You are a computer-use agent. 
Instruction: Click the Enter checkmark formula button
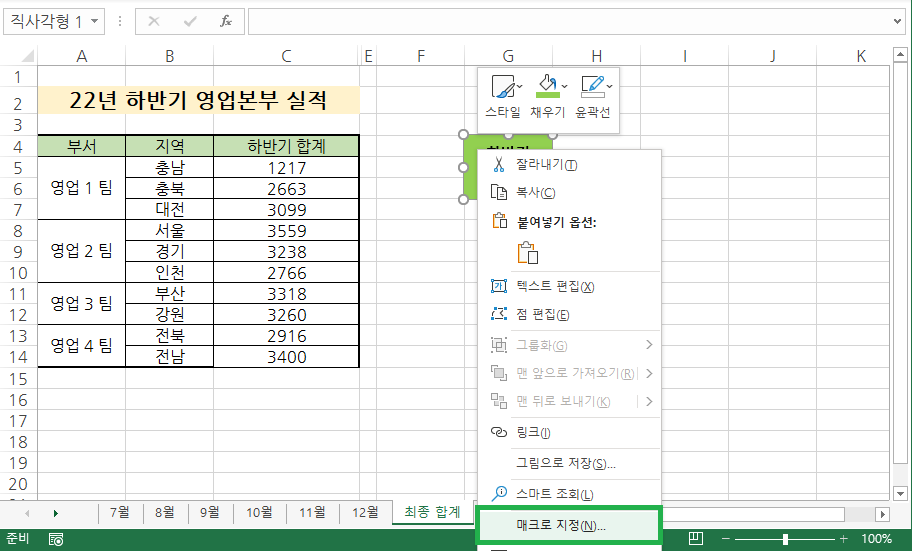tap(190, 22)
